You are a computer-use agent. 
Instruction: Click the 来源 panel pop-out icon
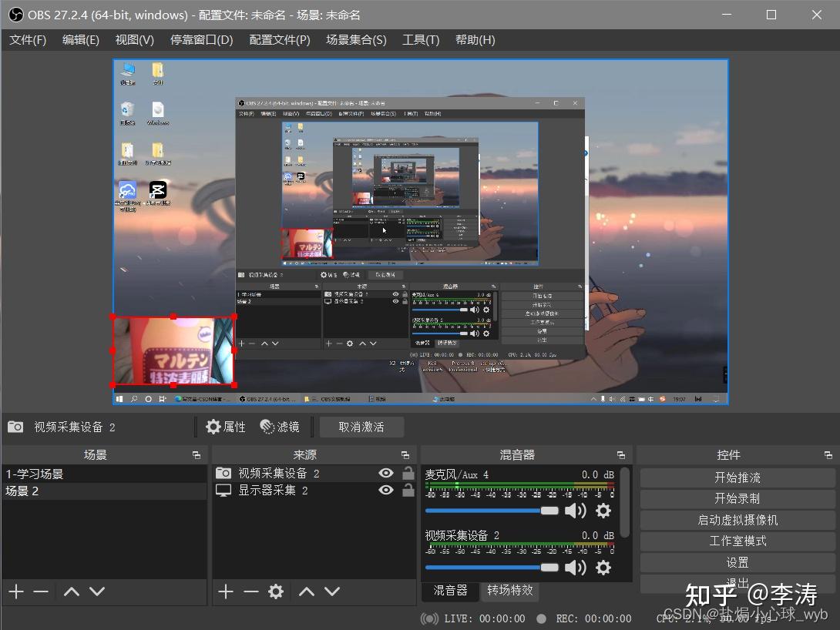[x=405, y=454]
